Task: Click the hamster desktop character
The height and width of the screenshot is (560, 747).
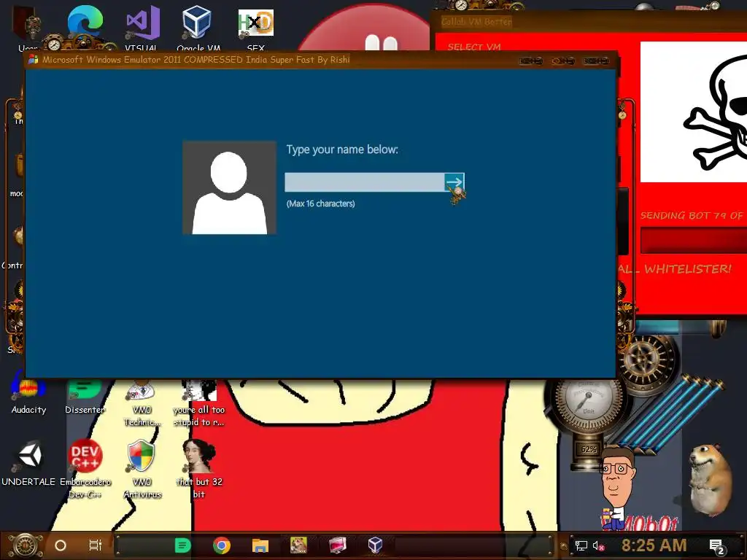Action: (711, 478)
